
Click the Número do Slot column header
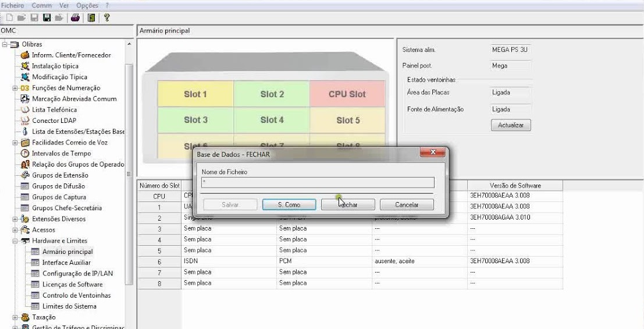(159, 186)
